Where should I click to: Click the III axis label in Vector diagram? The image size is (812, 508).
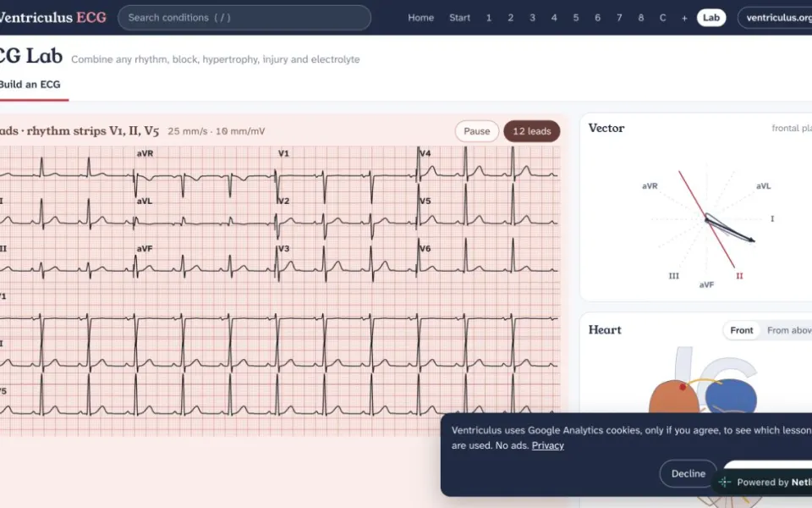[x=674, y=276]
